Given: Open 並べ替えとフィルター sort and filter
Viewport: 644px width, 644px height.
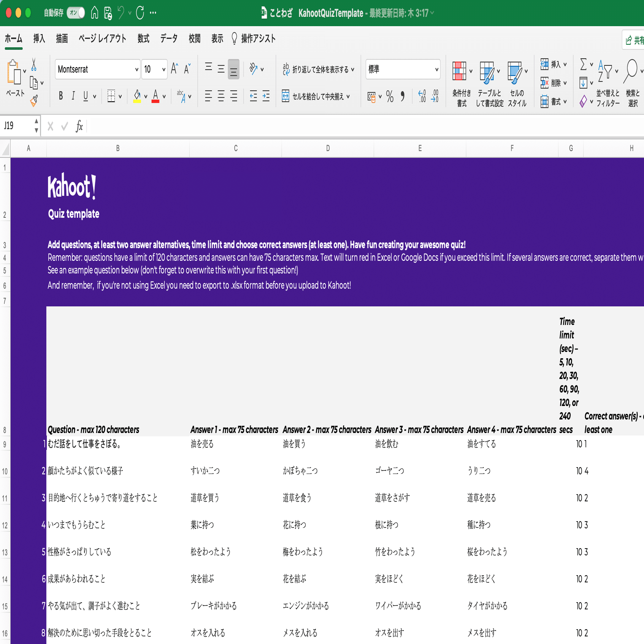Looking at the screenshot, I should coord(608,84).
